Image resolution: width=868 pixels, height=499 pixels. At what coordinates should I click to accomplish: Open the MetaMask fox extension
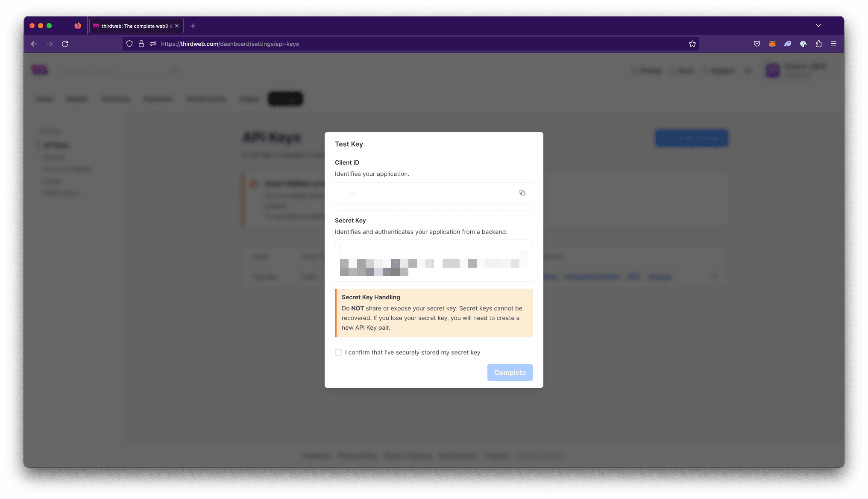(772, 44)
